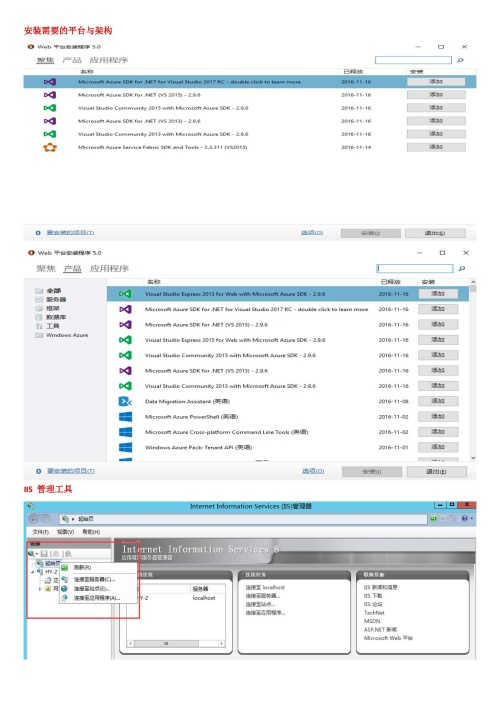Click the IIS Manager address bar showing 起始页
The width and height of the screenshot is (500, 707).
tap(243, 519)
